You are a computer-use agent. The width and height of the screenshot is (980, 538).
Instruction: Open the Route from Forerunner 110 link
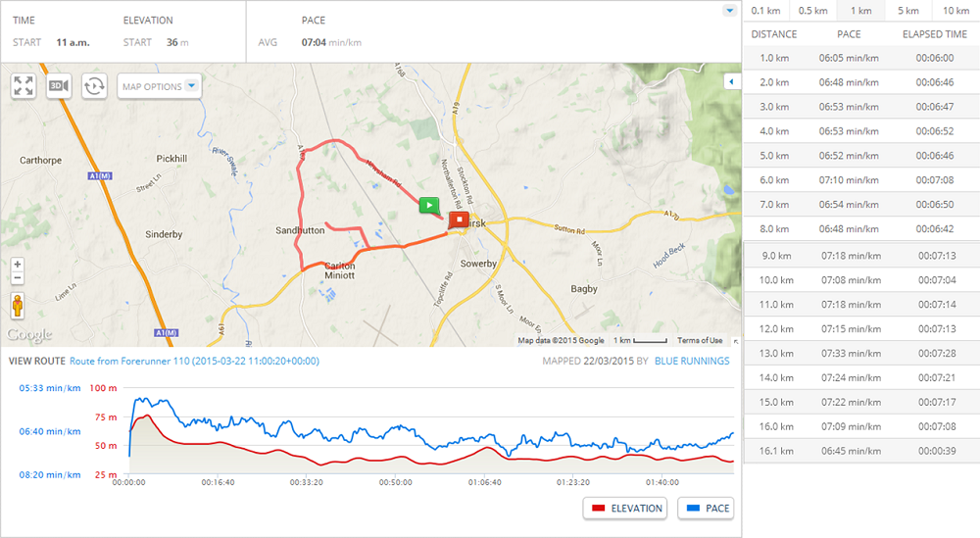pyautogui.click(x=194, y=361)
